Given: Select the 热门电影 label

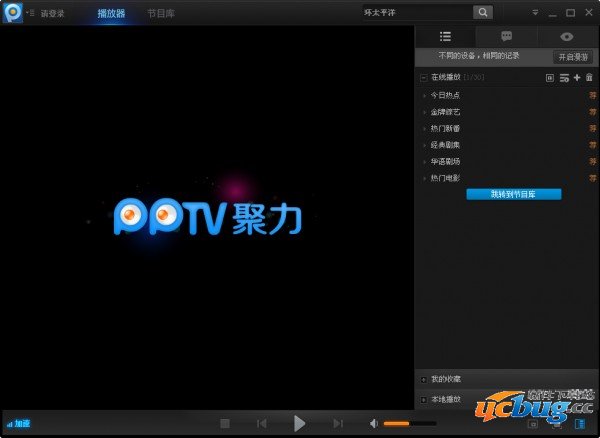Looking at the screenshot, I should click(445, 178).
